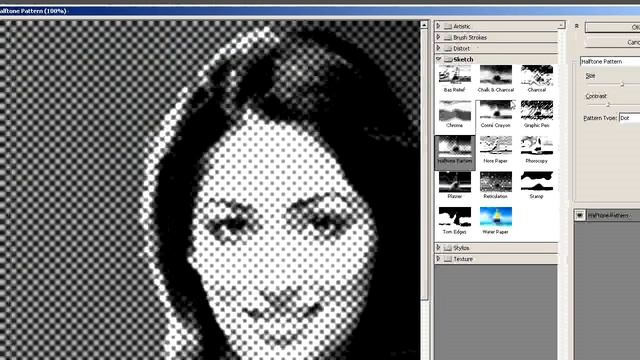Collapse the Sketch filter folder
The height and width of the screenshot is (360, 640).
[438, 59]
